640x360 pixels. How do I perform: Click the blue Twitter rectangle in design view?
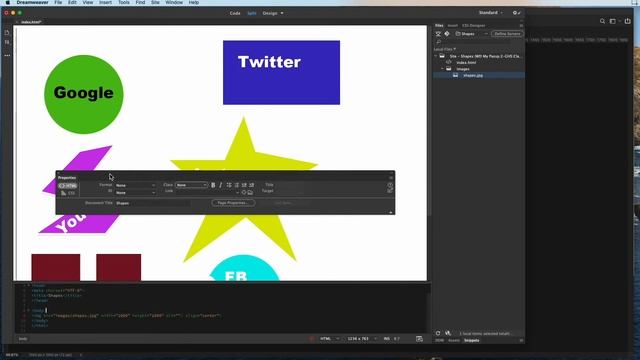click(x=281, y=73)
